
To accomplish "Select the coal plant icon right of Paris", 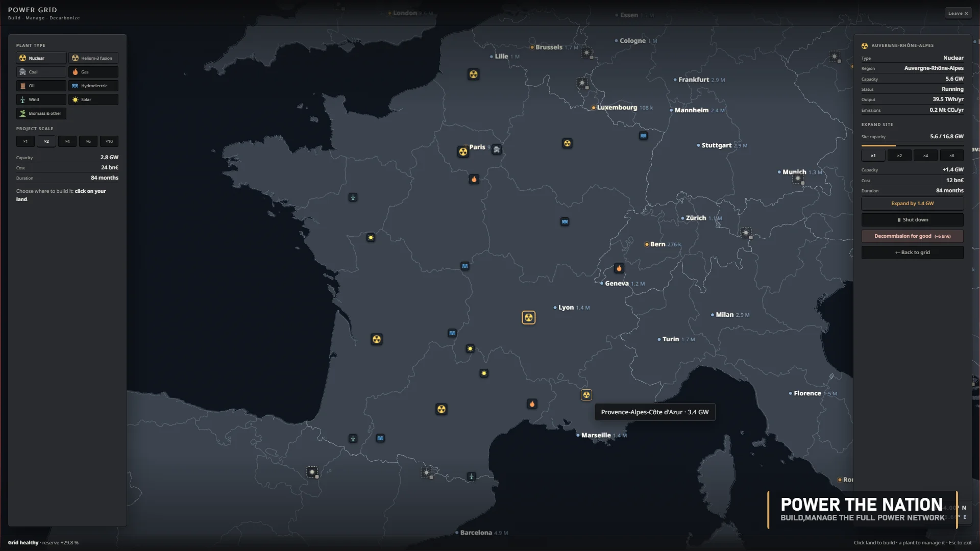I will point(497,149).
